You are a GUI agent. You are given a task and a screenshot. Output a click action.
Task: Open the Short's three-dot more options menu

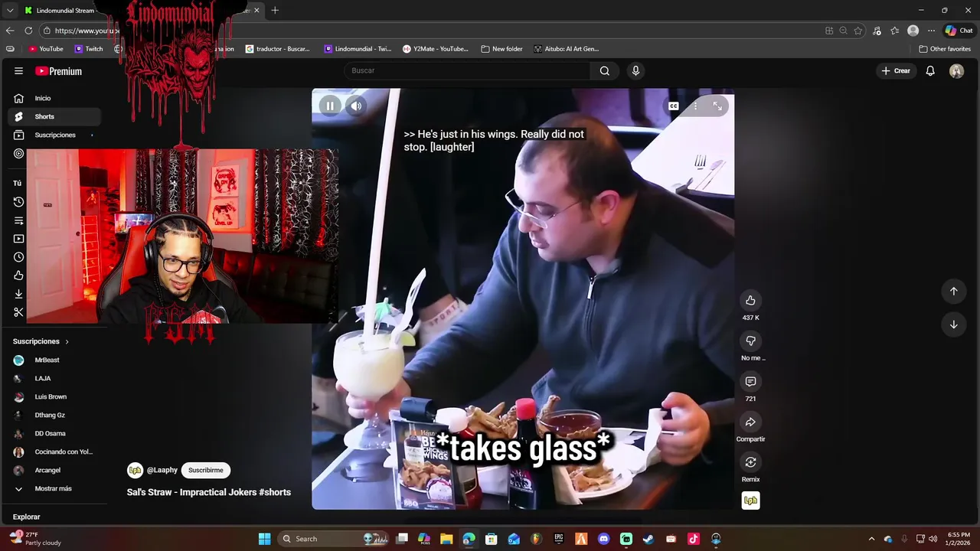tap(695, 106)
